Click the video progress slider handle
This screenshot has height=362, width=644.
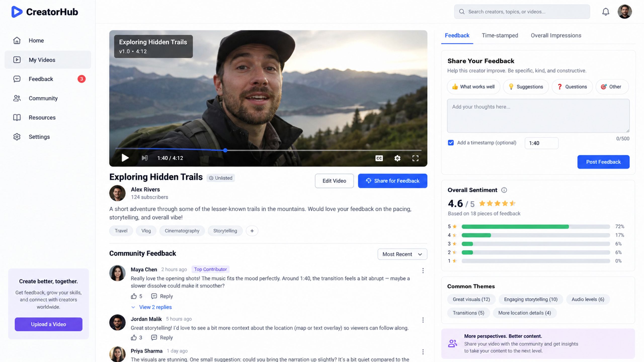point(225,150)
